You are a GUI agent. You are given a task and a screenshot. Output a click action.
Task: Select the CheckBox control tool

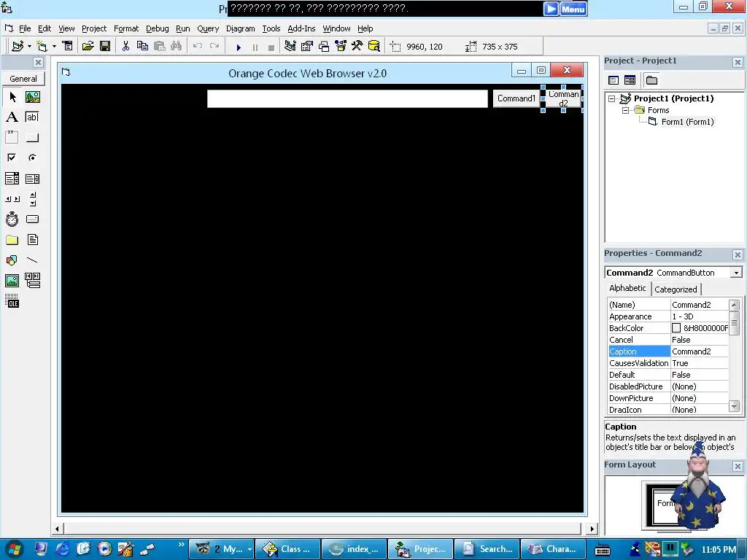tap(12, 157)
